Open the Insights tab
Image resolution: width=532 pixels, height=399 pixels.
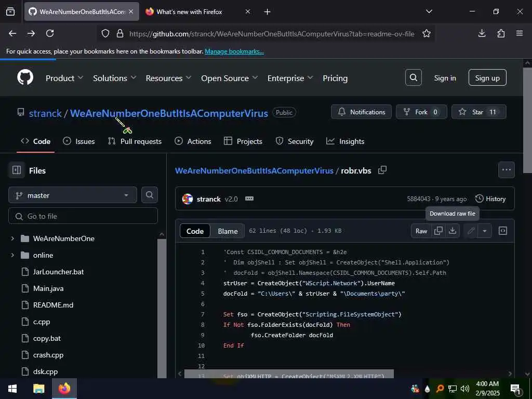345,141
